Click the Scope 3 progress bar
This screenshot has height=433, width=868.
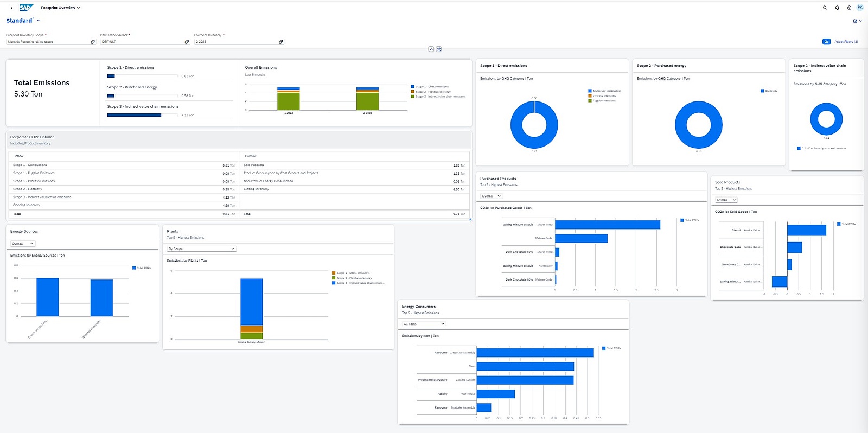point(143,115)
